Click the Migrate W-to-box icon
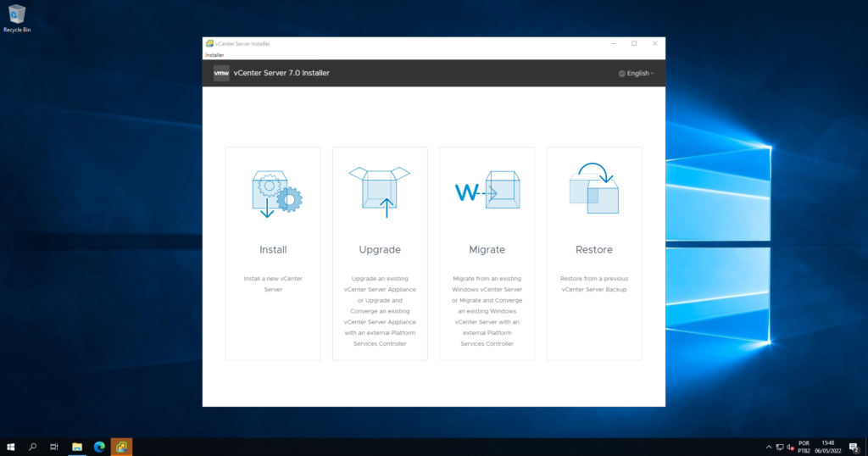 coord(487,190)
